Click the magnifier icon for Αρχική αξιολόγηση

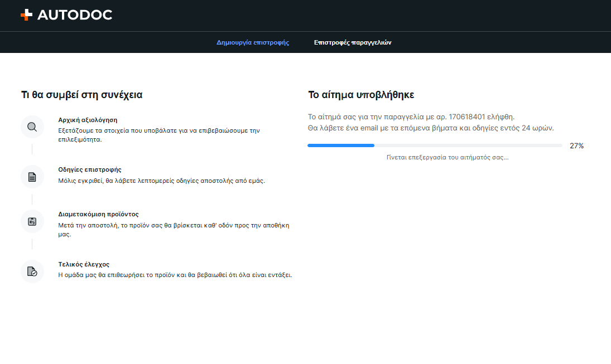coord(32,127)
